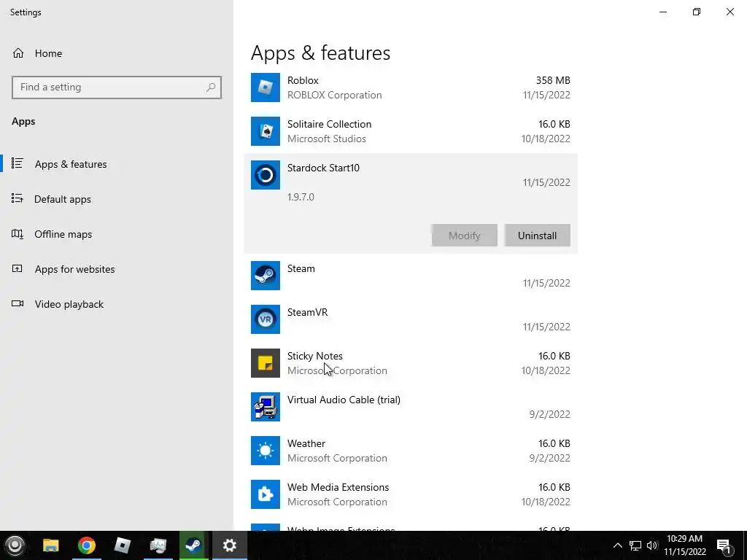747x560 pixels.
Task: Click the Default apps sidebar icon
Action: click(18, 198)
